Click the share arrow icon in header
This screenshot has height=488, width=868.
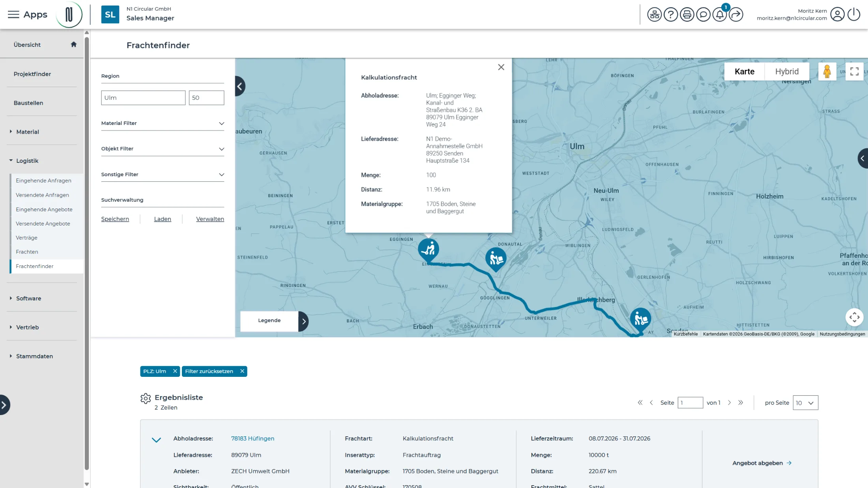point(736,15)
